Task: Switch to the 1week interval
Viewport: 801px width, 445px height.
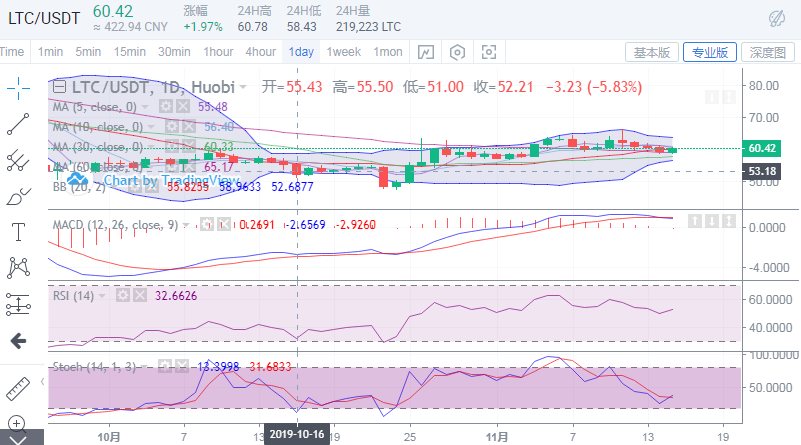Action: tap(343, 52)
